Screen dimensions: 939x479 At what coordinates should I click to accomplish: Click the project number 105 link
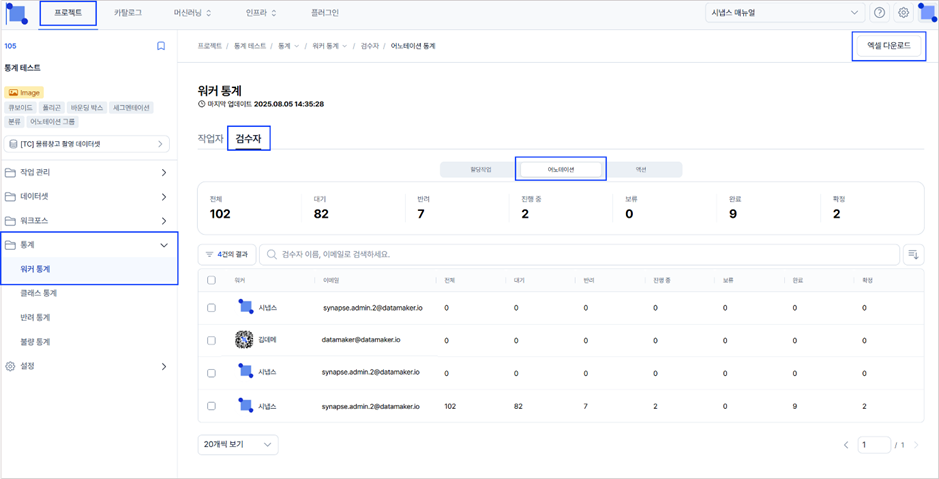point(10,46)
